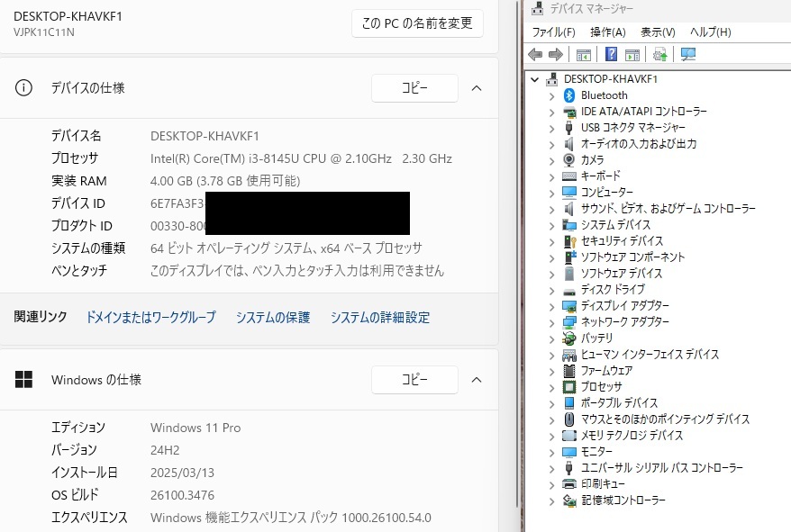The image size is (791, 532).
Task: Click the computer icon next to コンピューター
Action: [569, 193]
